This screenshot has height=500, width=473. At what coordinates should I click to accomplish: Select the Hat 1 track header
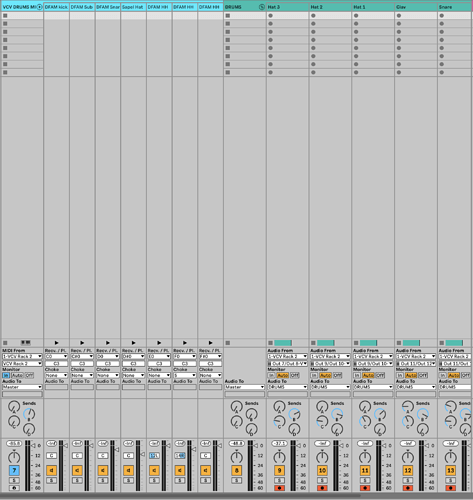click(x=373, y=7)
